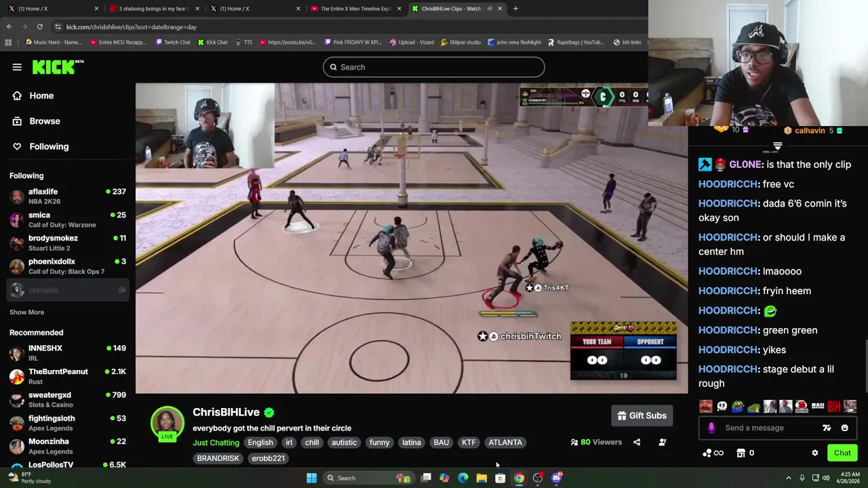
Task: Select the funny tag
Action: pyautogui.click(x=379, y=443)
